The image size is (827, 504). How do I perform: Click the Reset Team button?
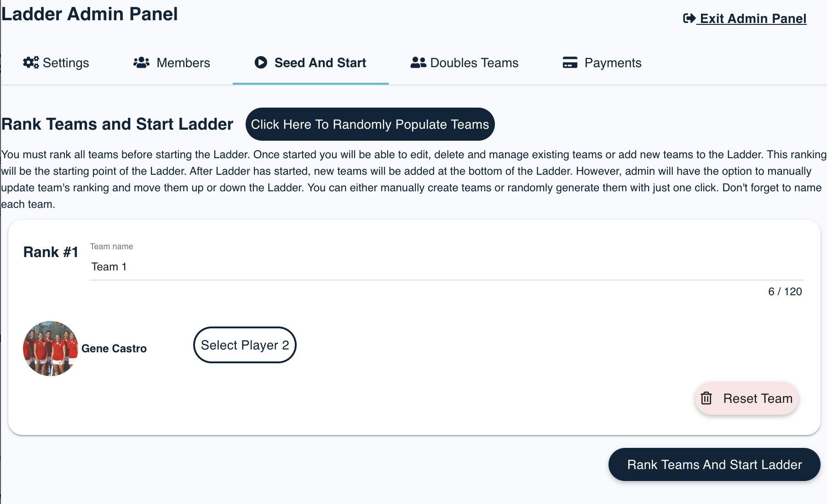click(x=746, y=398)
